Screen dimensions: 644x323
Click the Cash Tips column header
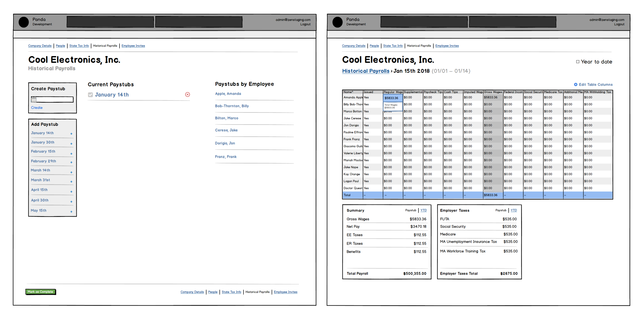coord(453,92)
